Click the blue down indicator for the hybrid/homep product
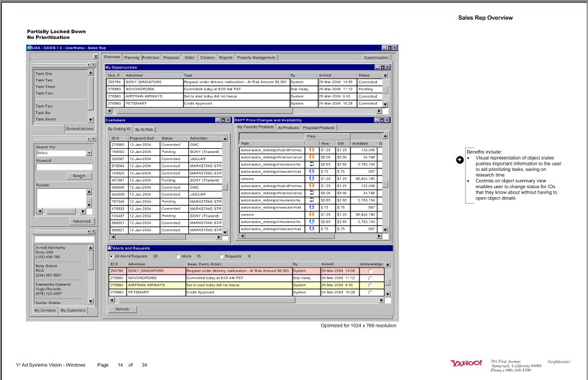Viewport: 588px width, 380px height. 312,151
